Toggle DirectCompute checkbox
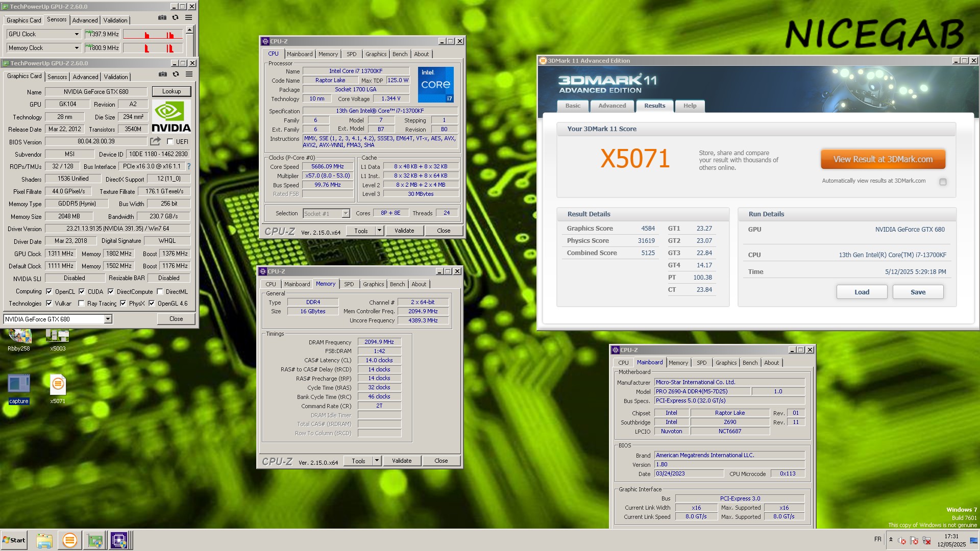 click(111, 292)
